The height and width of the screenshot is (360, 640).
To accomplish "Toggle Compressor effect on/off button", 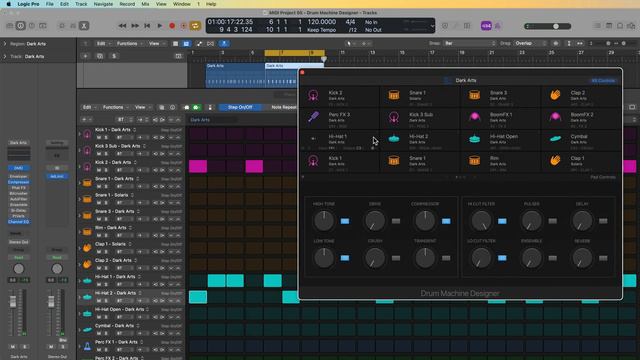I will (x=446, y=221).
